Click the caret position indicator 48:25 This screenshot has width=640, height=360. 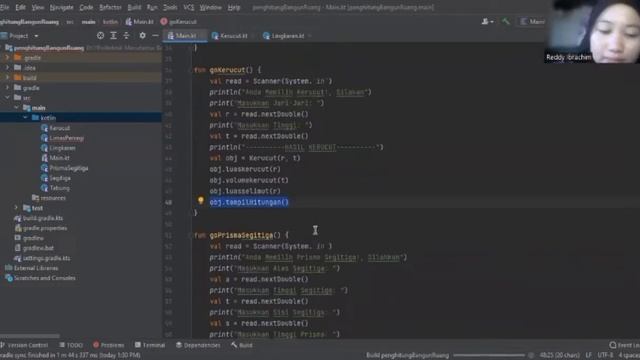click(559, 356)
